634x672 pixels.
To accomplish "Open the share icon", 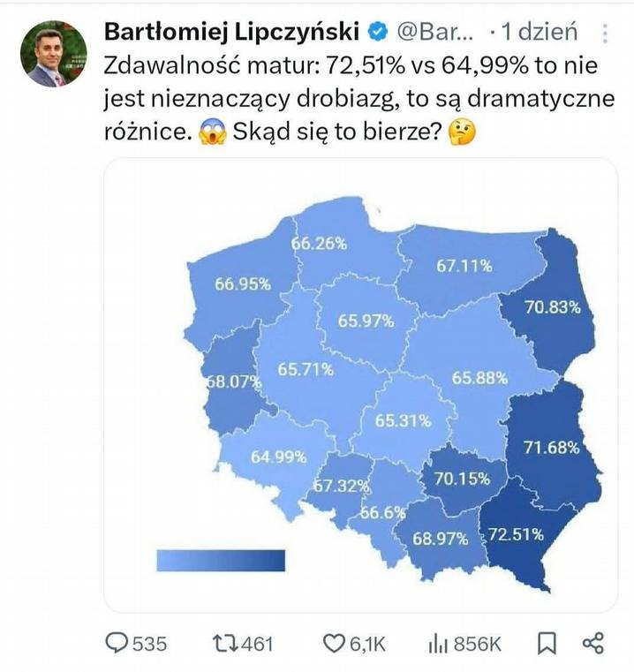I will [x=593, y=643].
